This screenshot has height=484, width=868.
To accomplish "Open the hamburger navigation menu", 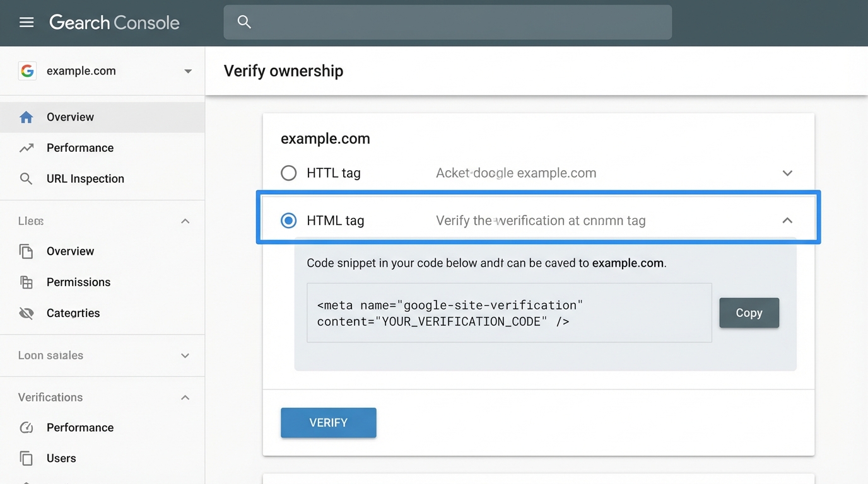I will tap(26, 22).
